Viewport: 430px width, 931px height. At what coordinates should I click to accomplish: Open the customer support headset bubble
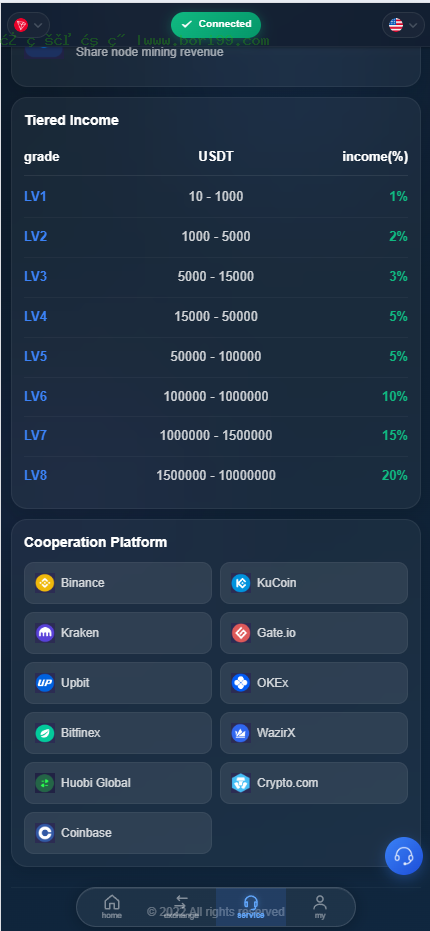pos(404,856)
